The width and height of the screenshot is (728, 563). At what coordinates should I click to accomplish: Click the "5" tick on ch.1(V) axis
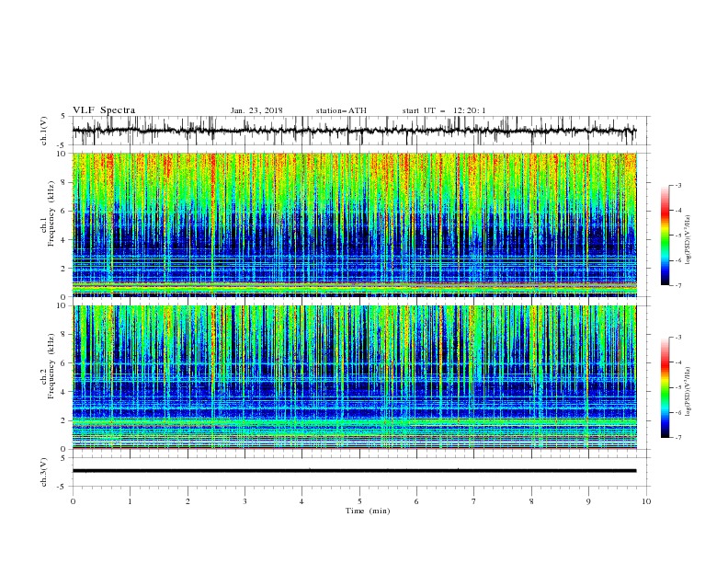pos(63,117)
